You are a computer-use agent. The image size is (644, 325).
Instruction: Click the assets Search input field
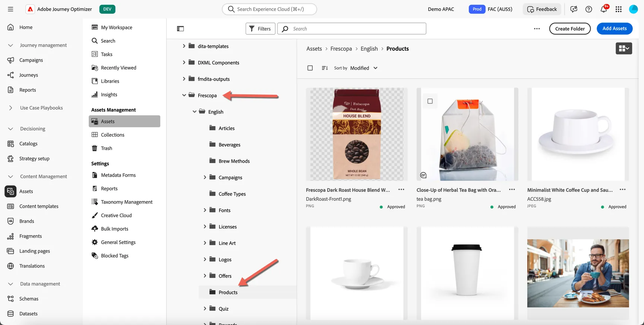pyautogui.click(x=352, y=29)
